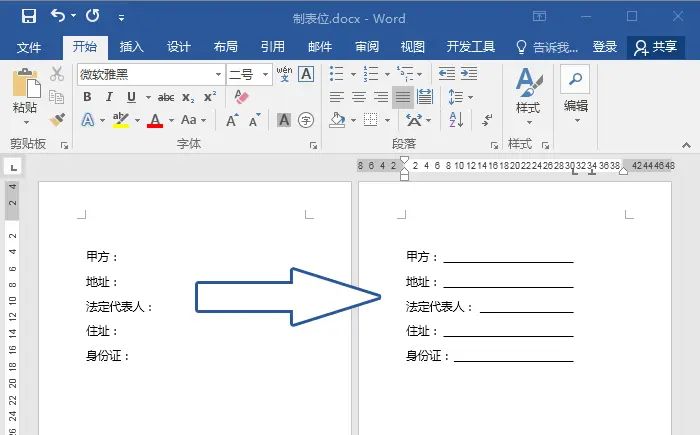Undo the last action
The width and height of the screenshot is (700, 435).
58,16
